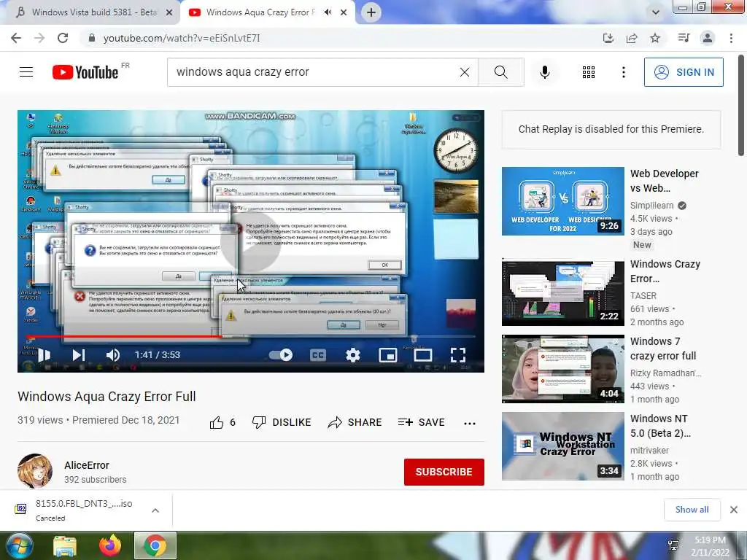Click the SIGN IN button
747x560 pixels.
(x=684, y=72)
